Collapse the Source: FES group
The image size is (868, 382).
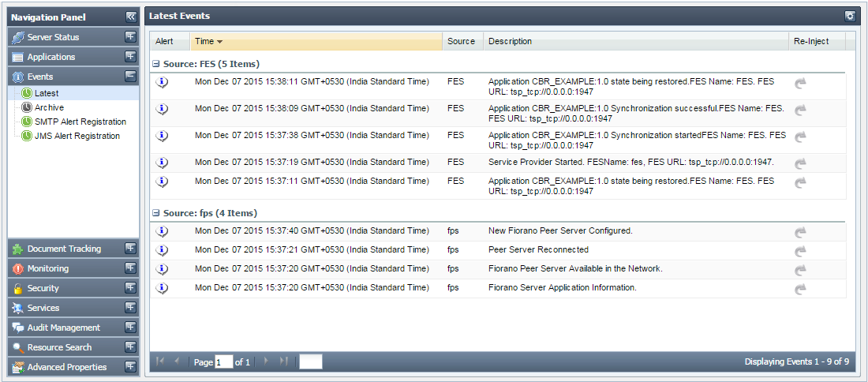click(x=156, y=64)
